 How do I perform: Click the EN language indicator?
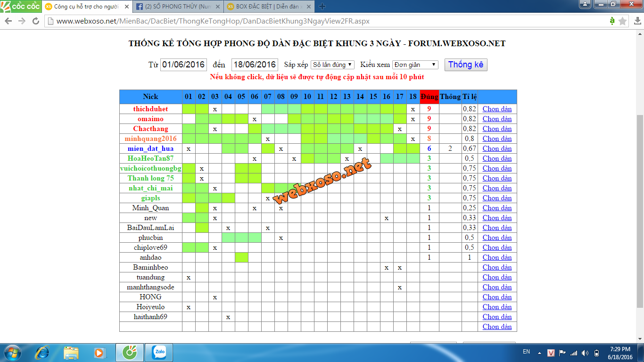(x=526, y=352)
